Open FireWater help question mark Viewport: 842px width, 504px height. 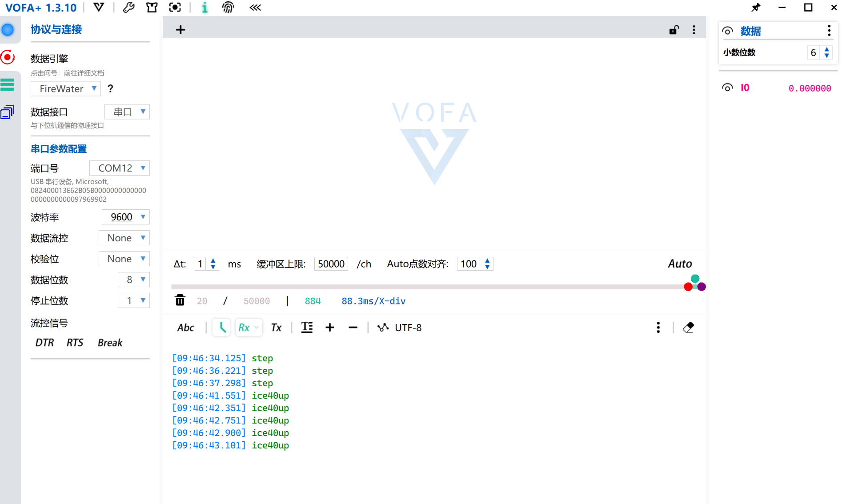tap(111, 88)
